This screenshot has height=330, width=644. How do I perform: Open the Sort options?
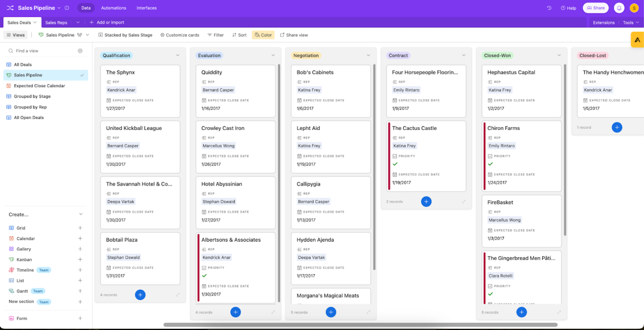239,35
